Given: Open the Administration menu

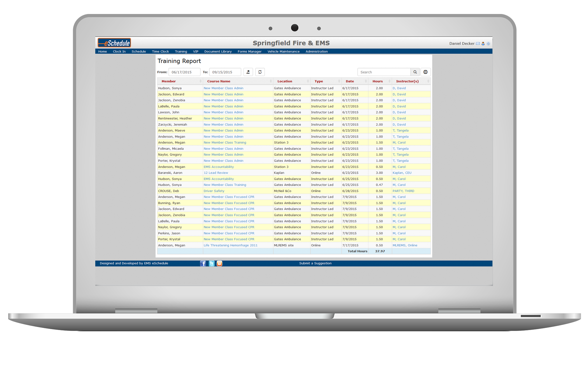Looking at the screenshot, I should (x=317, y=51).
